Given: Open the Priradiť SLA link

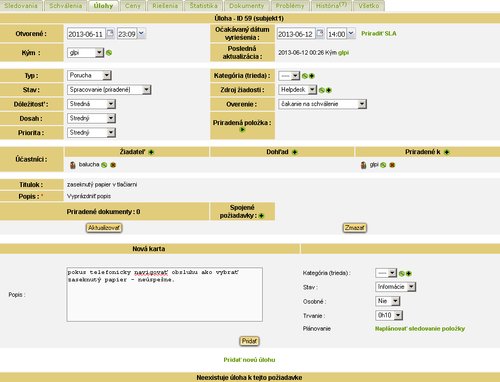Looking at the screenshot, I should click(379, 34).
